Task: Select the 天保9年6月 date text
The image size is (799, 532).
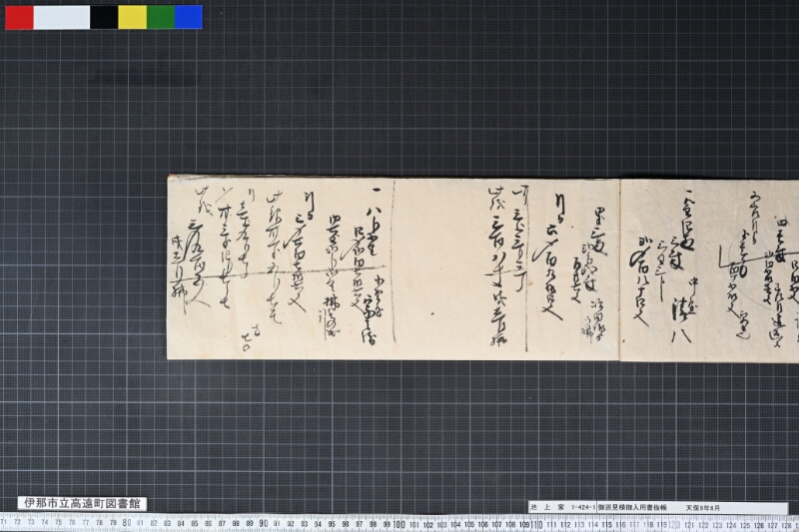Action: (x=703, y=508)
